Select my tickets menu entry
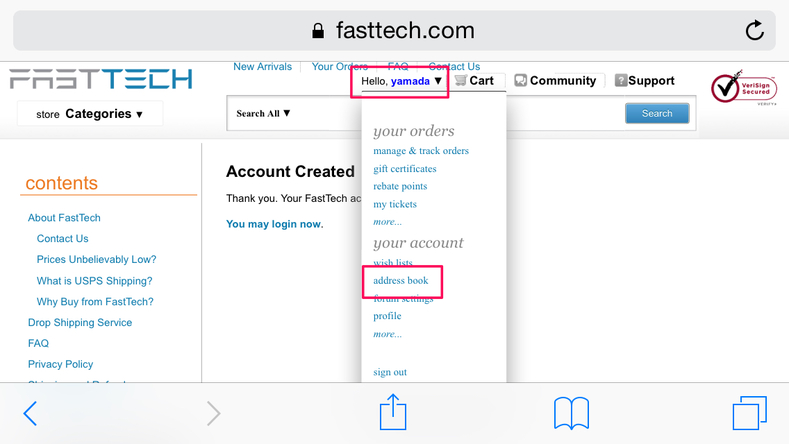This screenshot has width=789, height=444. coord(395,204)
